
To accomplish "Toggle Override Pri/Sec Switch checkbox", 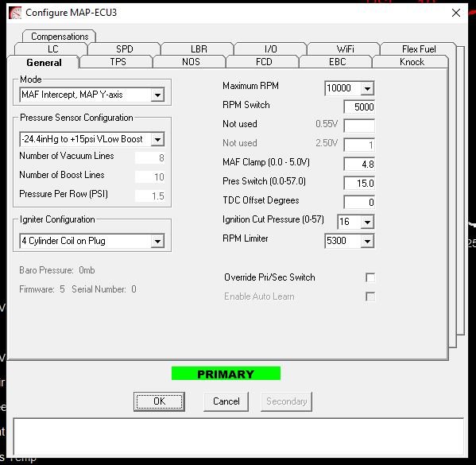I will pyautogui.click(x=370, y=277).
